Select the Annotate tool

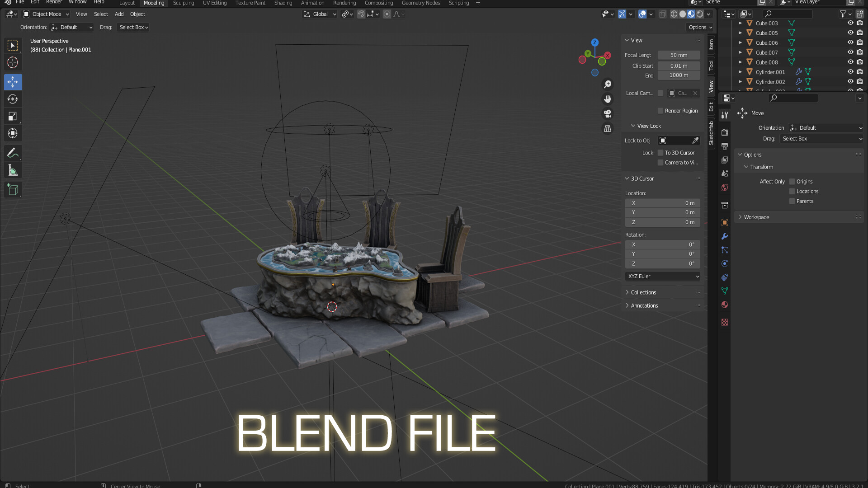coord(13,153)
